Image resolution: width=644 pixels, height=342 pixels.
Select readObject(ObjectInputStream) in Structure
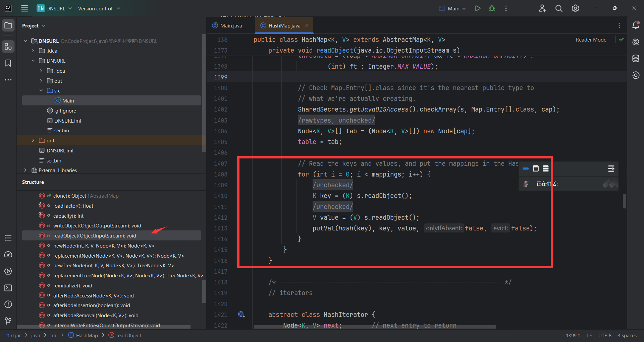pos(112,235)
